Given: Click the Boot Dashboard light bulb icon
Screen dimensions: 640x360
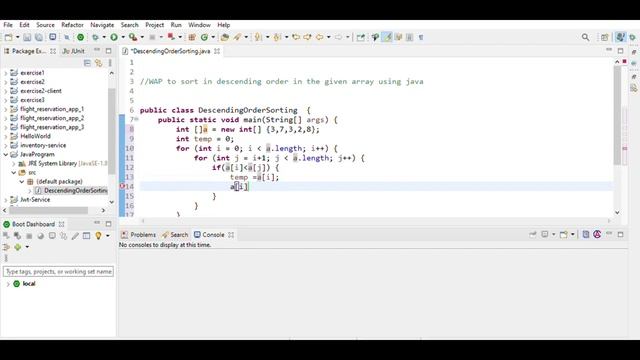Looking at the screenshot, I should coord(98,236).
